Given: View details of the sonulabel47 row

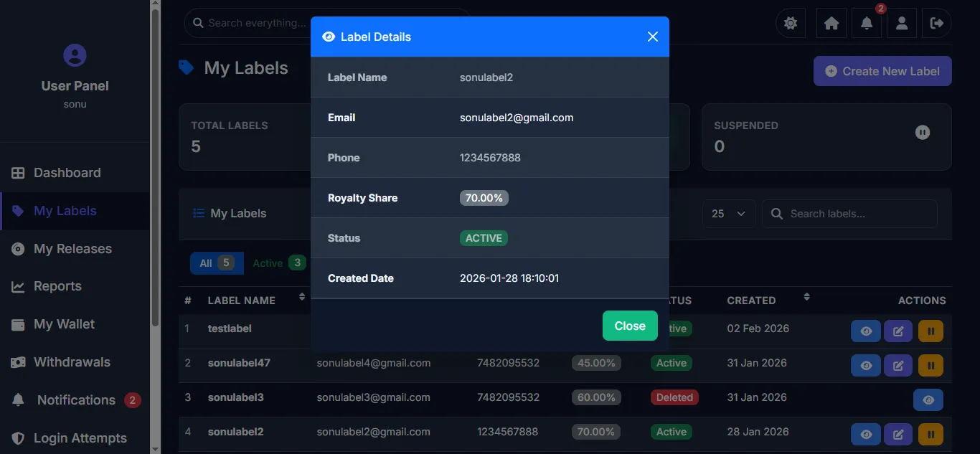Looking at the screenshot, I should point(866,365).
